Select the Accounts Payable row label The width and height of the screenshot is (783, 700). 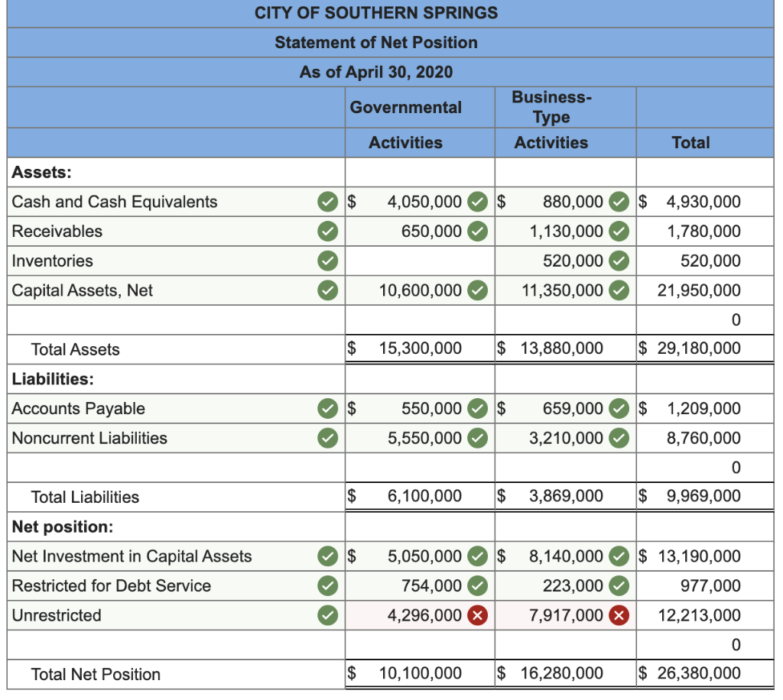coord(79,408)
